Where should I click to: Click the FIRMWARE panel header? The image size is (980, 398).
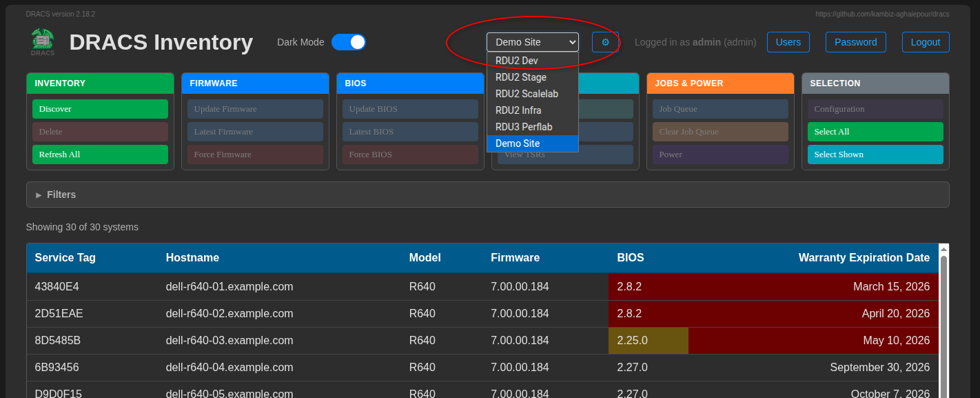255,83
